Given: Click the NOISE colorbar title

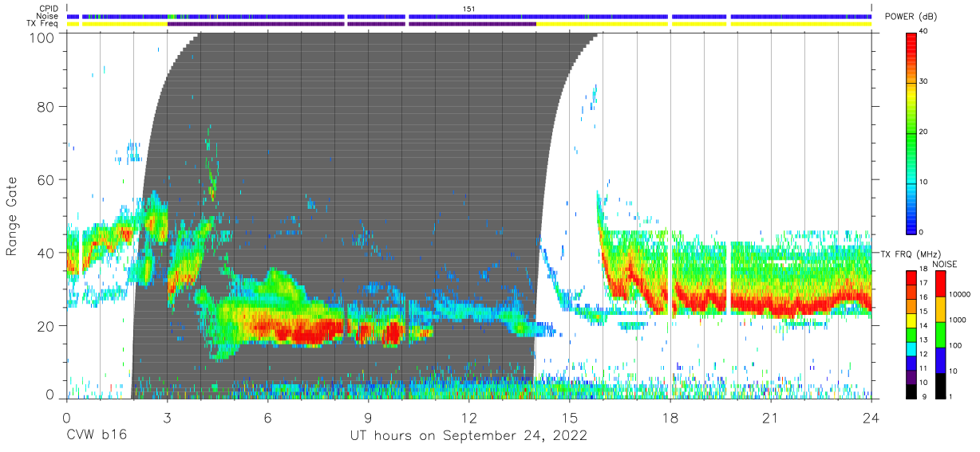Looking at the screenshot, I should pos(944,264).
